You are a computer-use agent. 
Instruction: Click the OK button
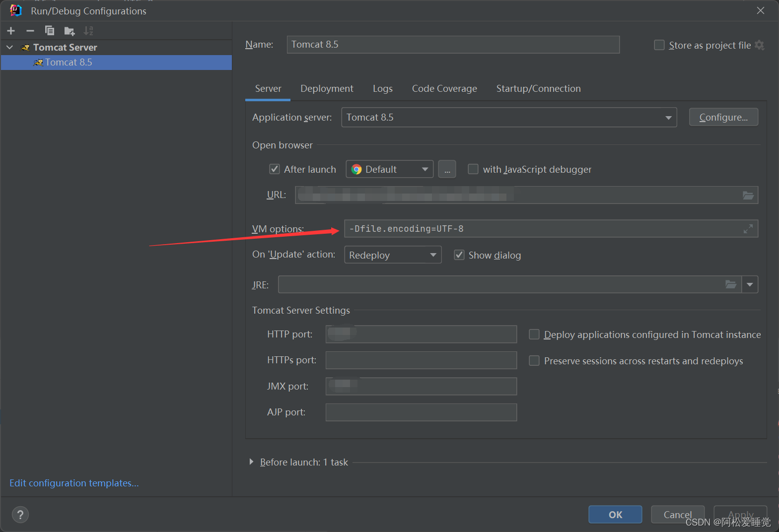tap(615, 515)
